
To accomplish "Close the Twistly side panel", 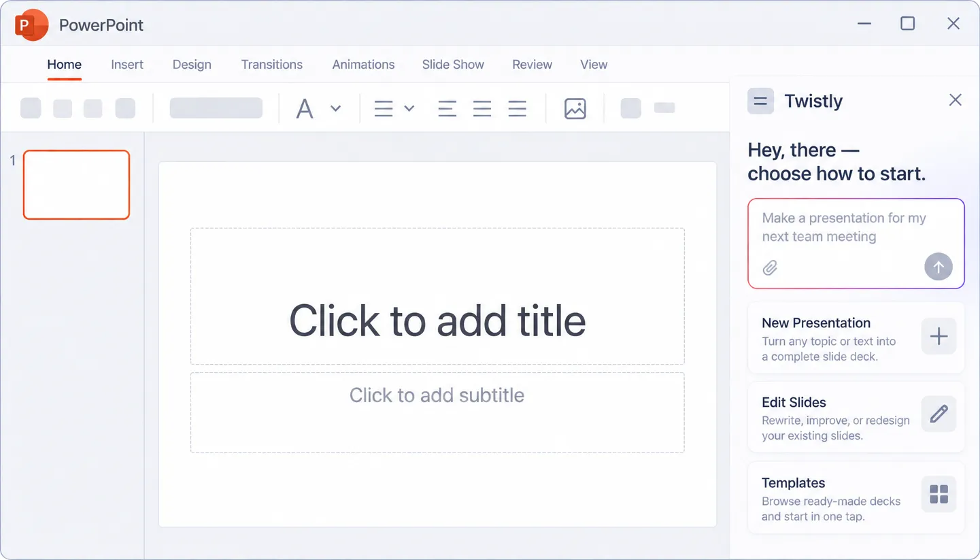I will pyautogui.click(x=955, y=100).
